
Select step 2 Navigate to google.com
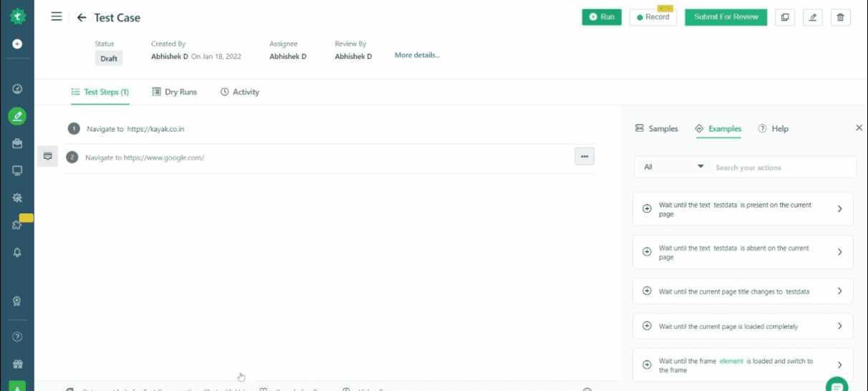coord(329,157)
